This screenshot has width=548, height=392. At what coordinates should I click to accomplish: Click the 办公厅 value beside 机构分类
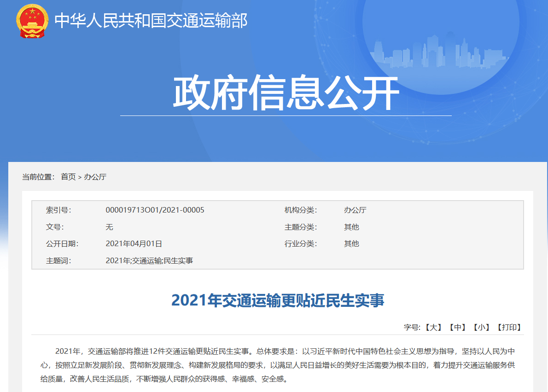pyautogui.click(x=355, y=210)
